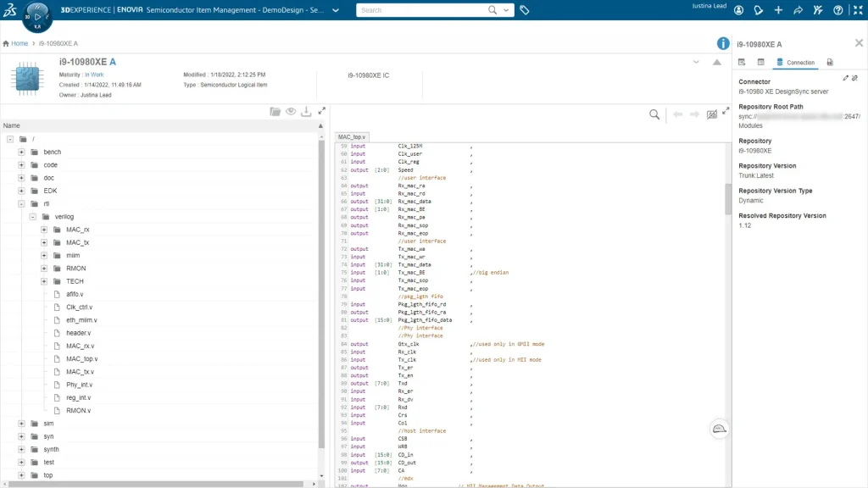Click the semiconductor chip thumbnail
The image size is (868, 488).
tap(26, 79)
